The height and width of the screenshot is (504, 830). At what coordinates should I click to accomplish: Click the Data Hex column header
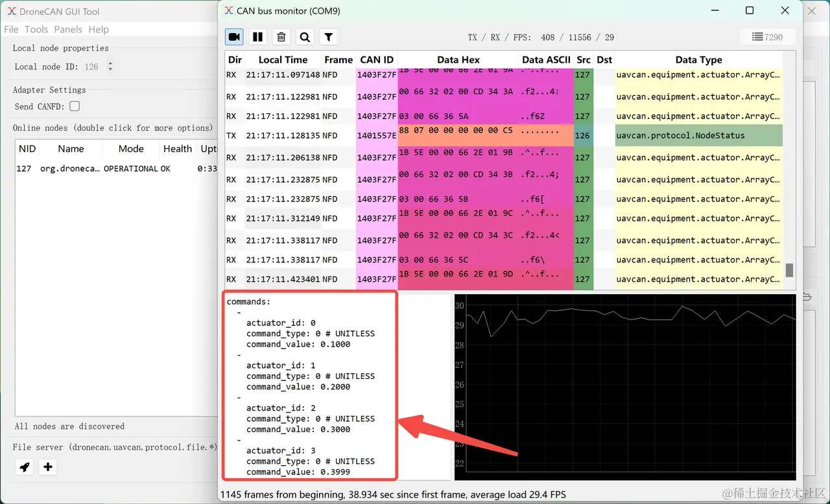pos(458,60)
